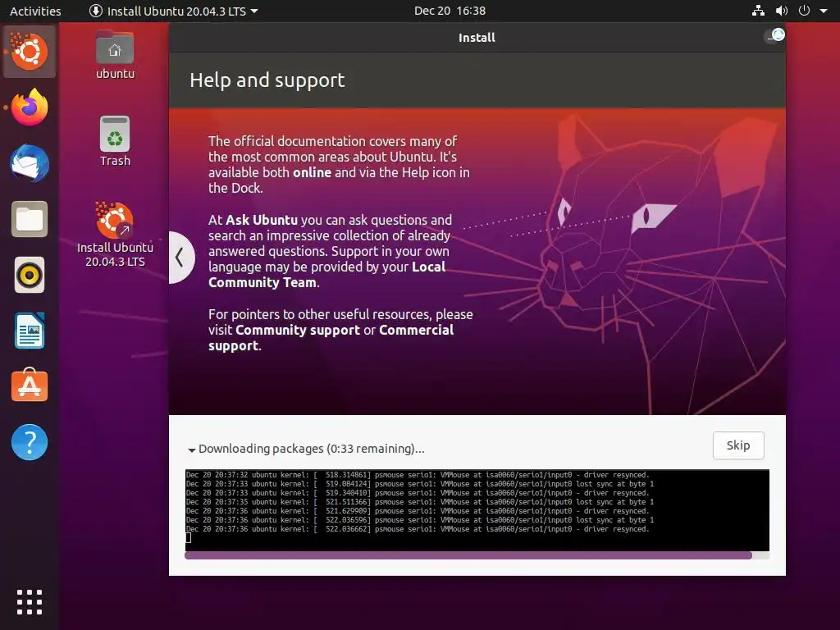Open the Activities overview
Image resolution: width=840 pixels, height=630 pixels.
pyautogui.click(x=35, y=11)
